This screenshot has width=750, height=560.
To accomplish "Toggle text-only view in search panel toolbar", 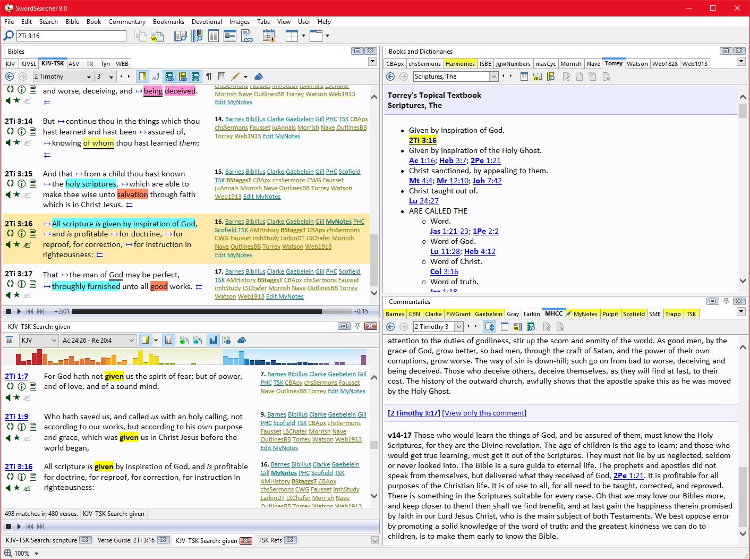I will coord(169,340).
